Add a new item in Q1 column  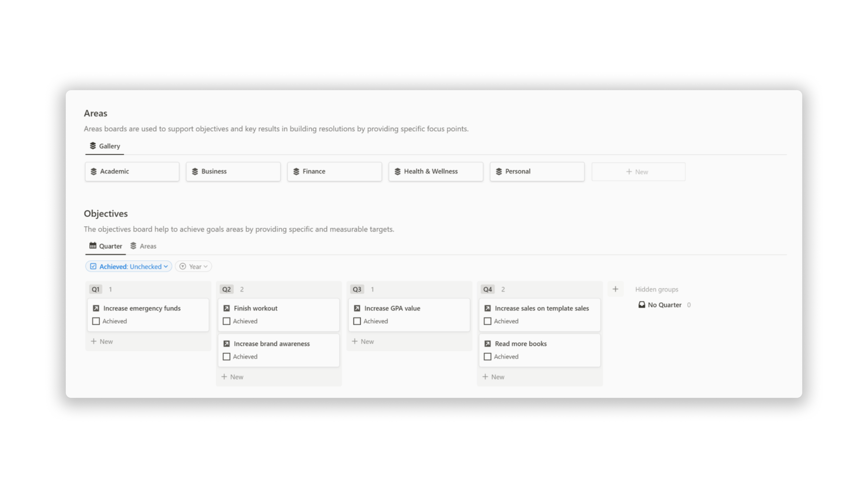102,342
